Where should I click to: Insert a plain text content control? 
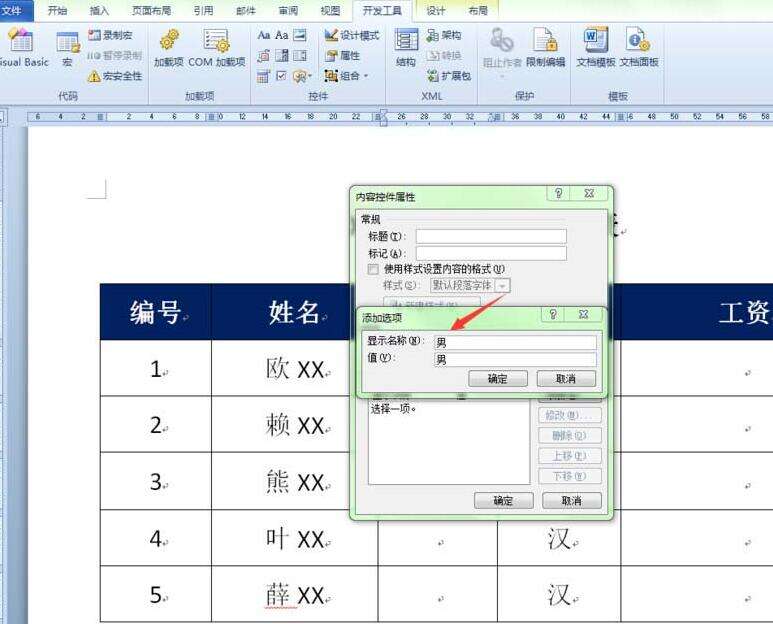pyautogui.click(x=281, y=35)
